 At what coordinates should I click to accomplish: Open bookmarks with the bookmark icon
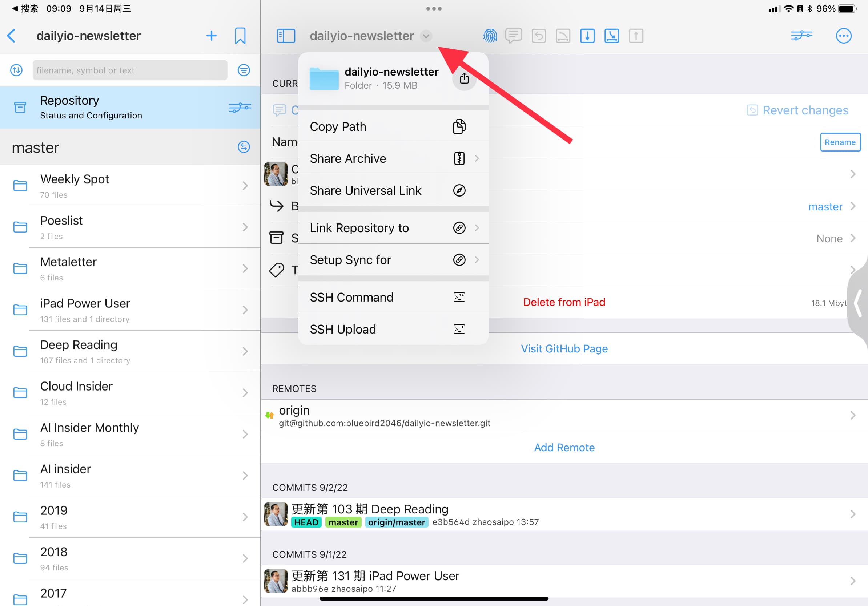point(240,36)
